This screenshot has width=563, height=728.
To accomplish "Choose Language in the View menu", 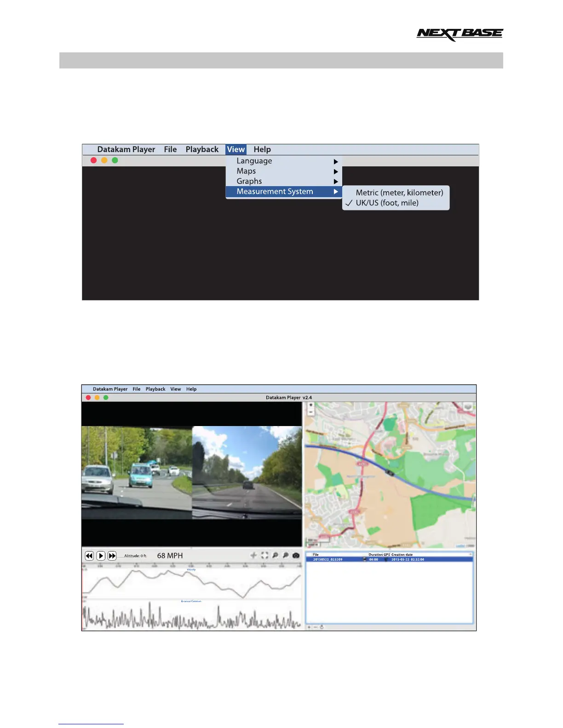I will click(284, 161).
